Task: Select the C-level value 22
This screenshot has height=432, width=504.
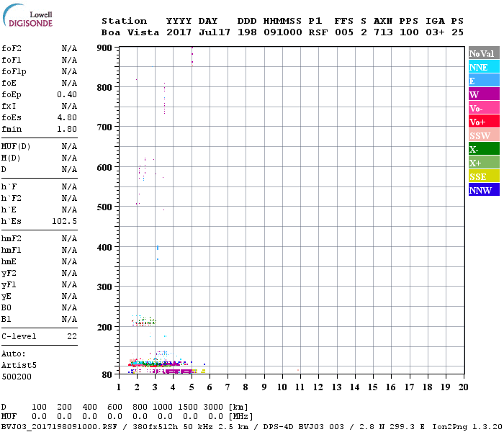Action: click(72, 336)
